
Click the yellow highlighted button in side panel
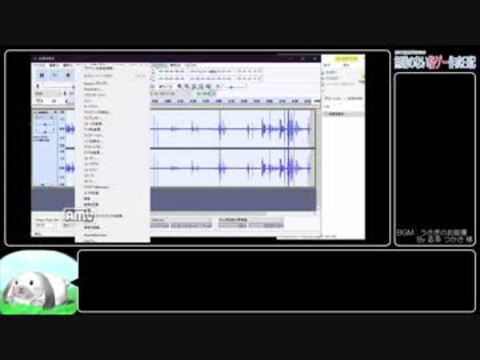[347, 59]
